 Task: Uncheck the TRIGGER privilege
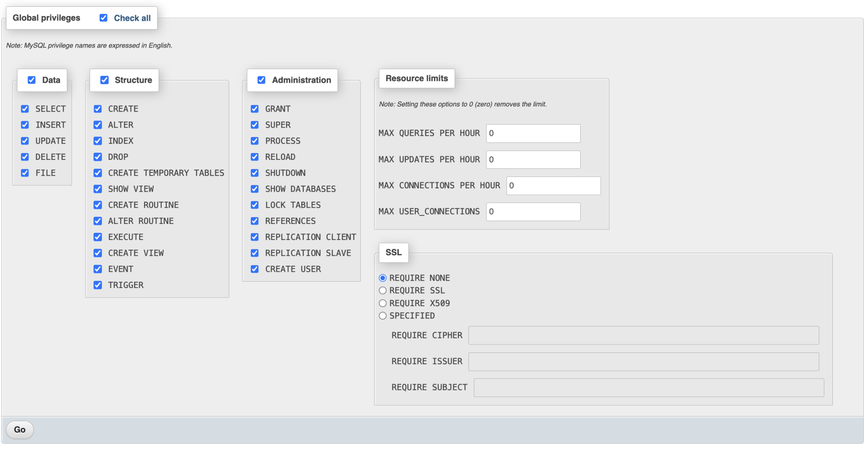pos(98,285)
